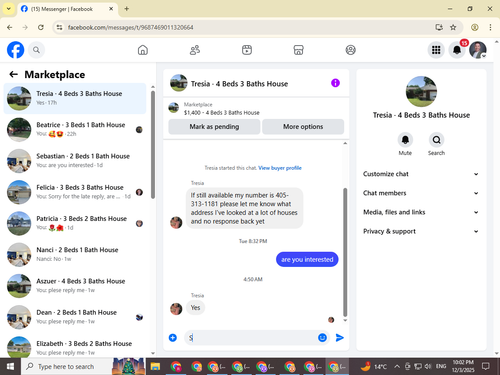This screenshot has height=375, width=500.
Task: Open the Groups icon in top navigation
Action: pos(350,50)
